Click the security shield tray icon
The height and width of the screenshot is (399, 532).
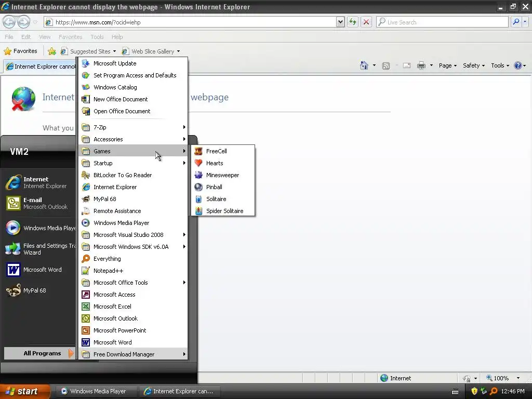click(474, 391)
